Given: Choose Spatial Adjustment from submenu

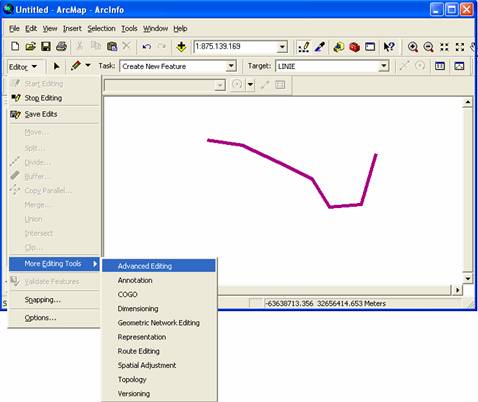Looking at the screenshot, I should point(159,365).
